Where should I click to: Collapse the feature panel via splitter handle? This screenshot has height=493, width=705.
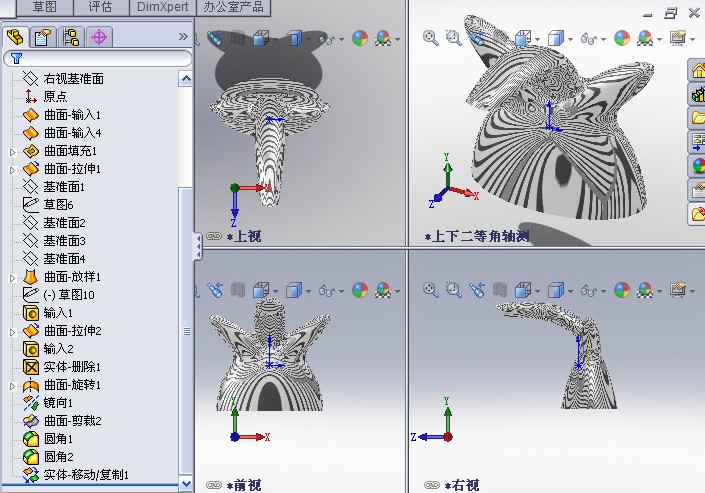point(198,246)
